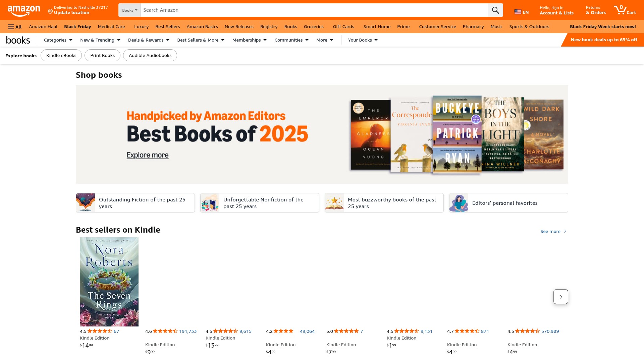Click the Buckeye Patrick Ryan cover
The width and height of the screenshot is (644, 362).
click(457, 134)
